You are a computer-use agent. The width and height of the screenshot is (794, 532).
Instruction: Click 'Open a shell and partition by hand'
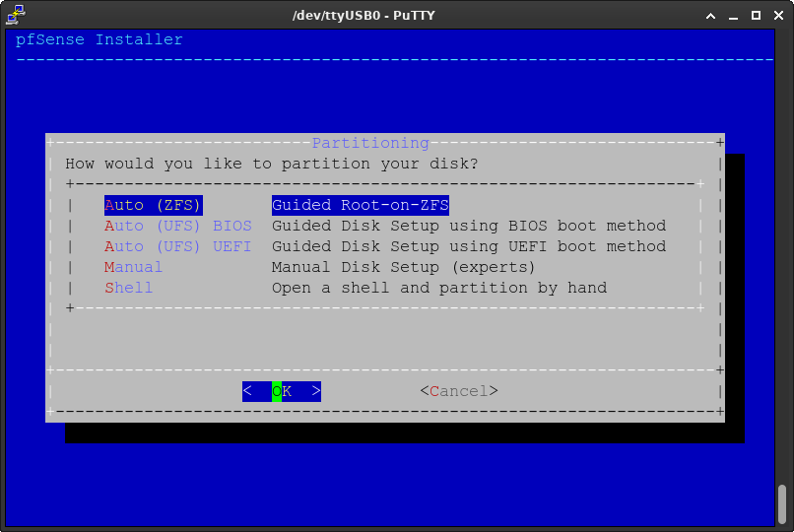[x=439, y=288]
